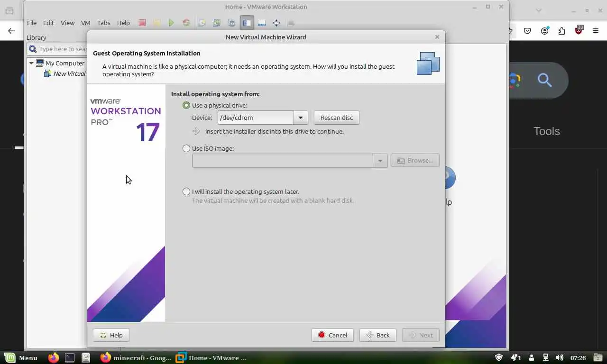
Task: Click the Revert to Snapshot toolbar icon
Action: click(217, 23)
